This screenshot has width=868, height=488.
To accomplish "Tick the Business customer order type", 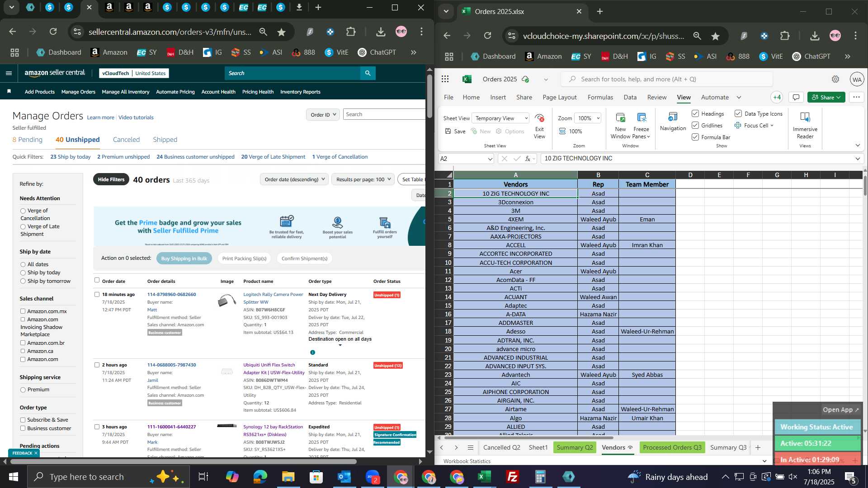I will pyautogui.click(x=23, y=428).
